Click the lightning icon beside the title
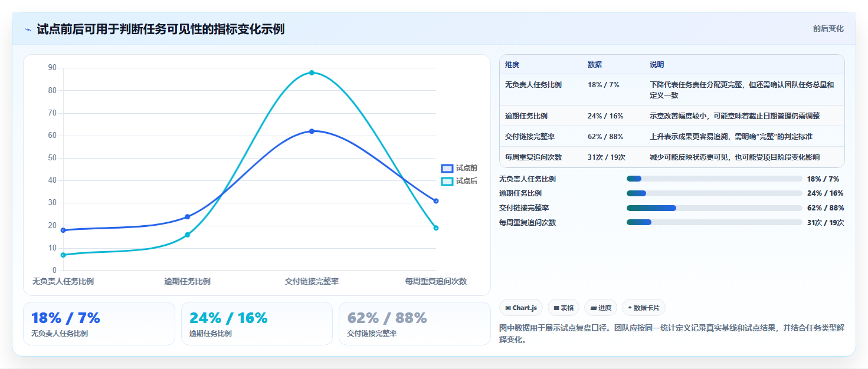 click(28, 29)
